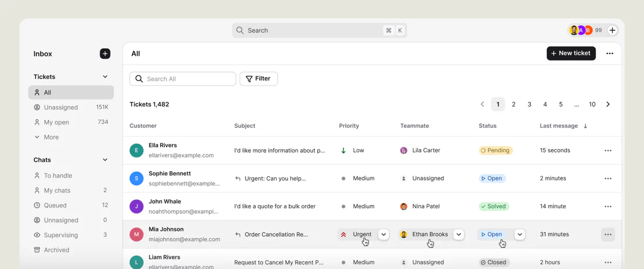
Task: Sort by Last message arrow icon
Action: pos(586,126)
